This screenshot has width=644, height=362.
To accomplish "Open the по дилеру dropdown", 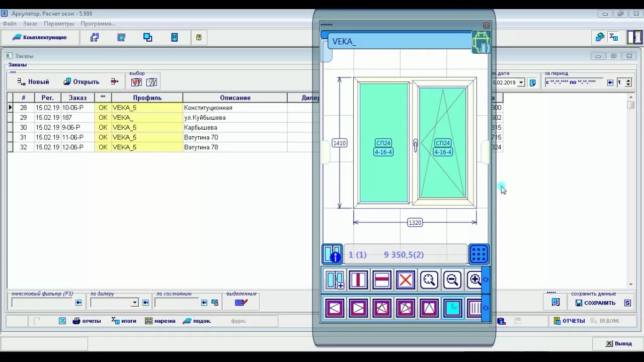I will point(134,303).
